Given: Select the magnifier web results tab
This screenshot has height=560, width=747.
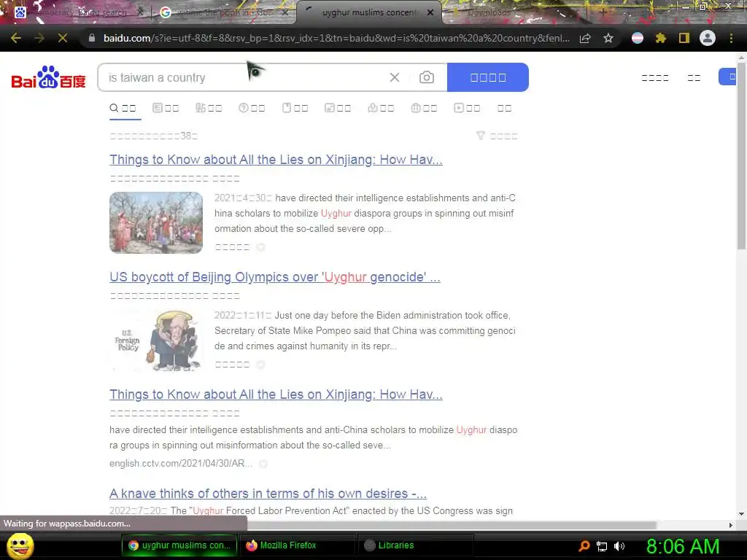Looking at the screenshot, I should click(x=123, y=108).
